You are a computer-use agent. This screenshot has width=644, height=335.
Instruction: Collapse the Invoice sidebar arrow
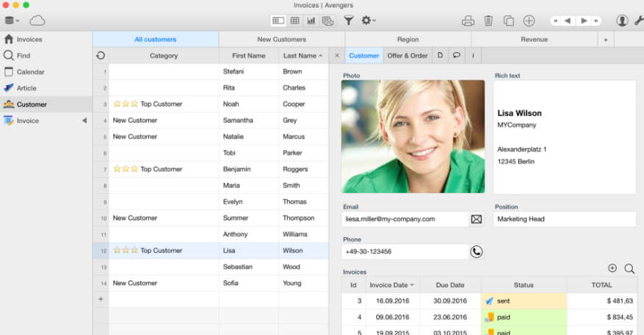coord(84,120)
